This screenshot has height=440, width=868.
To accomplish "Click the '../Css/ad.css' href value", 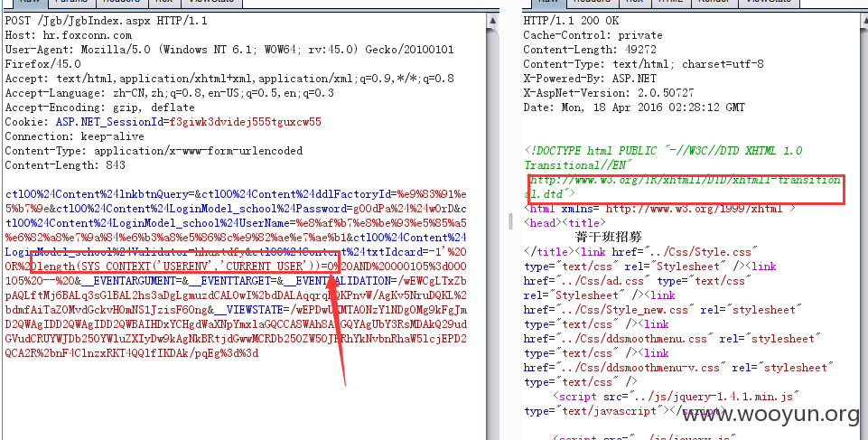I will (605, 281).
